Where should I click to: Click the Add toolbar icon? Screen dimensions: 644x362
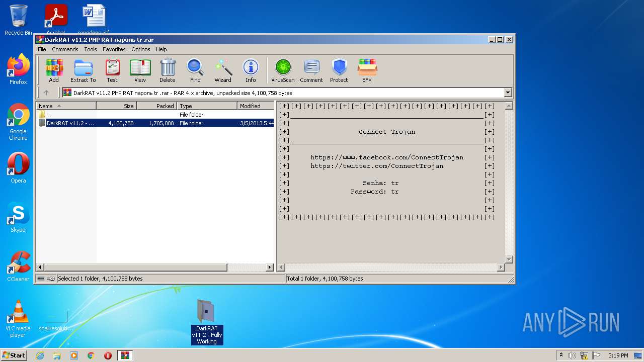click(54, 71)
